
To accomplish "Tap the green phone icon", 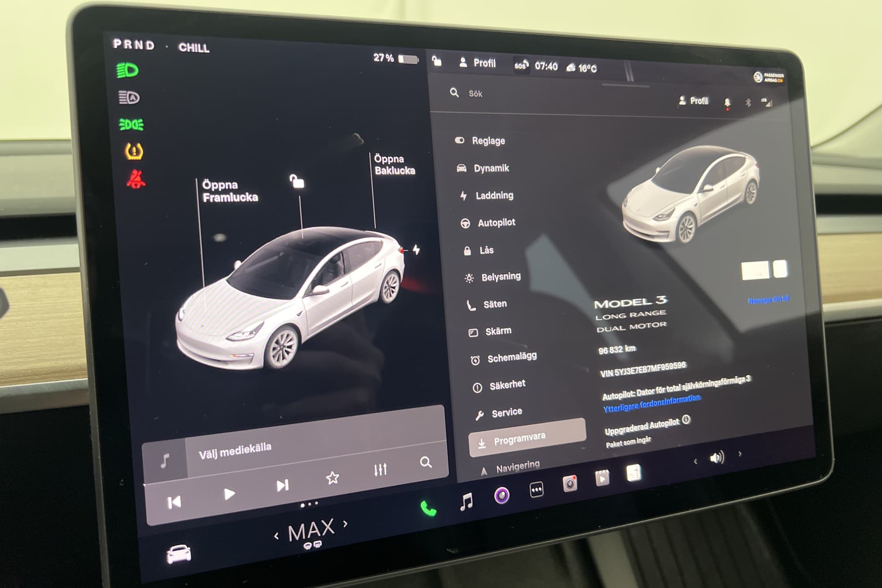I will pyautogui.click(x=428, y=509).
